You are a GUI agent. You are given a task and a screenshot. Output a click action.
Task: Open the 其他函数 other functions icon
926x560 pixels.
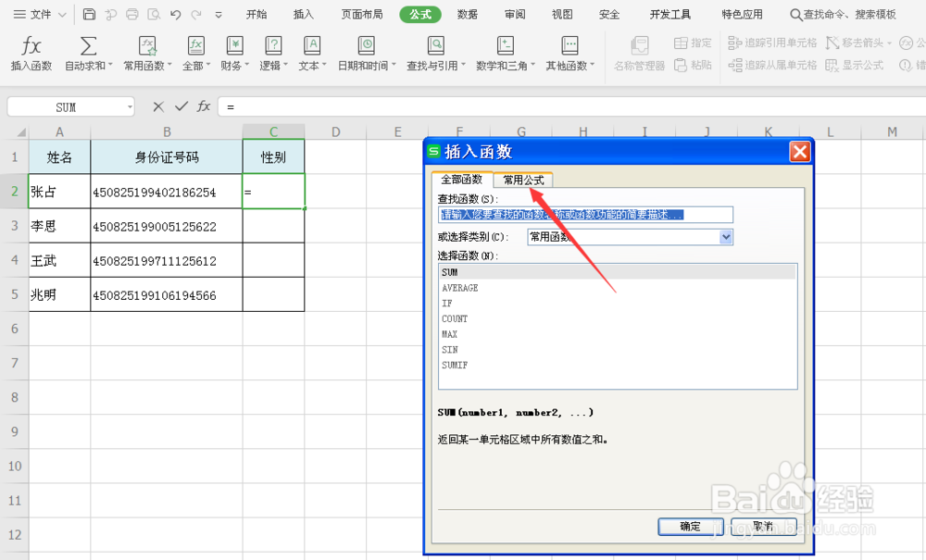click(569, 46)
